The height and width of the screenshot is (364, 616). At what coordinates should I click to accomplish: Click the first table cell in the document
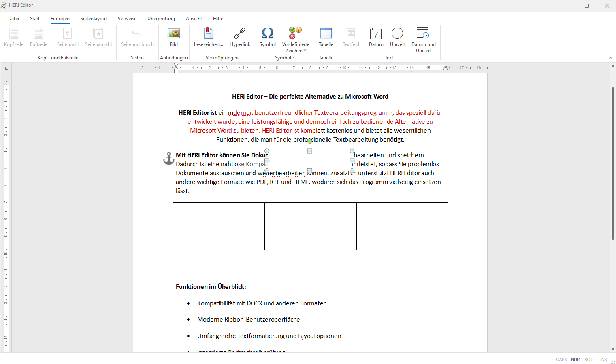coord(219,214)
